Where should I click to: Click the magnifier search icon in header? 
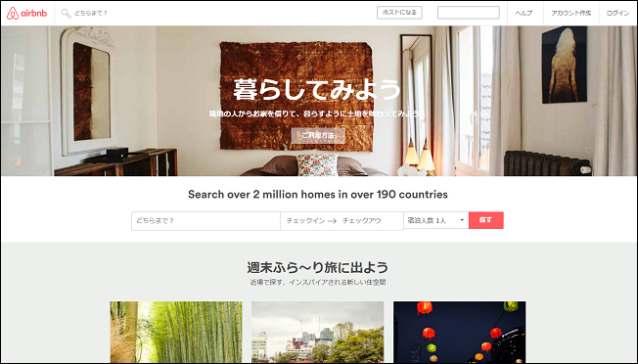[x=66, y=13]
